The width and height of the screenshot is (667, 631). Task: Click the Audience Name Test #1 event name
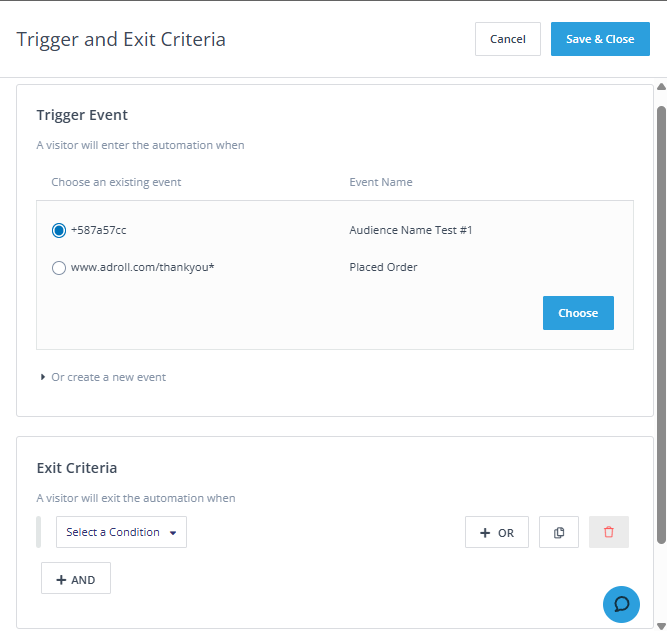pyautogui.click(x=411, y=231)
